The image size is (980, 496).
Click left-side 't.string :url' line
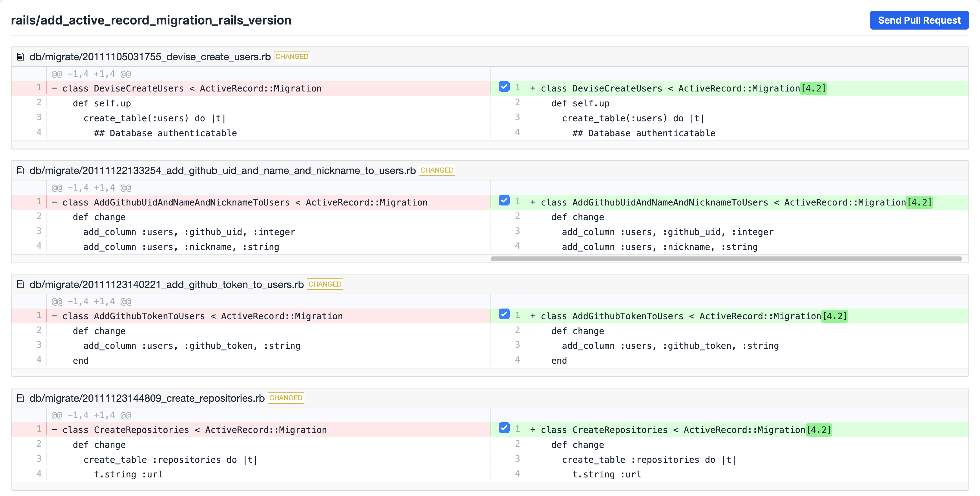pos(128,474)
